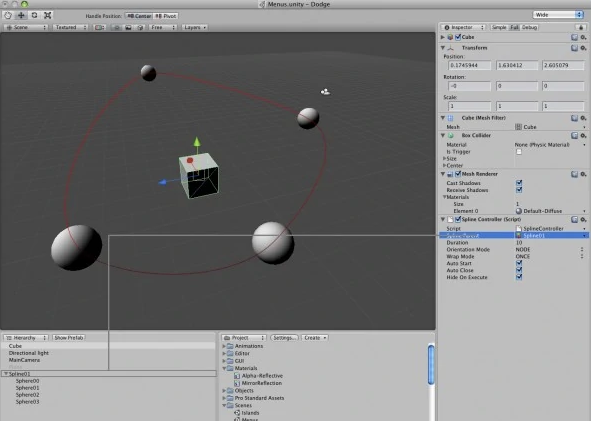Select the Rotate transform tool
591x421 pixels.
click(34, 15)
